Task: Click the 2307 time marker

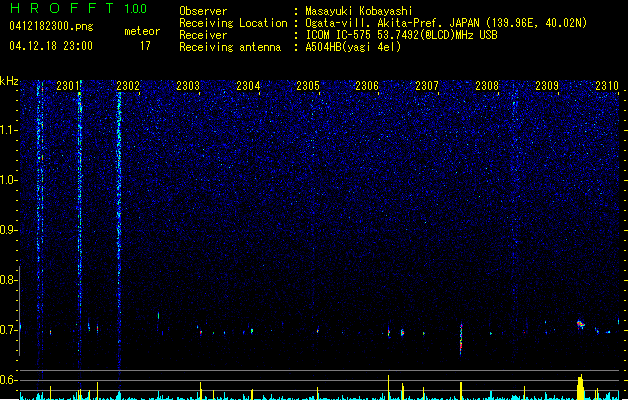Action: [427, 86]
